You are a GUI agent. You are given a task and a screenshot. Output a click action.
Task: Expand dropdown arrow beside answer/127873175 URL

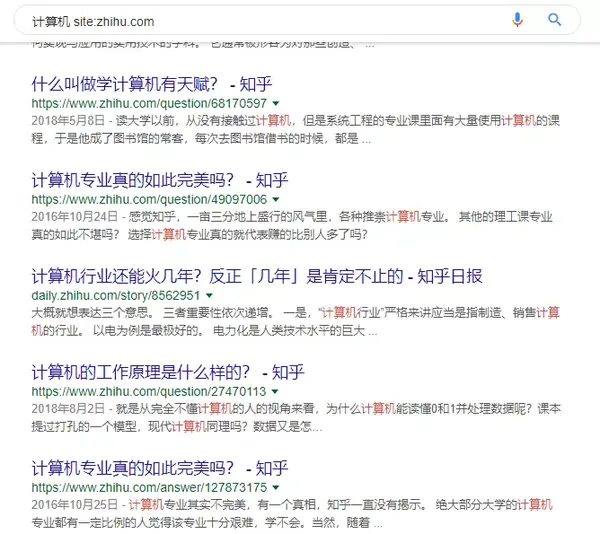[x=276, y=487]
